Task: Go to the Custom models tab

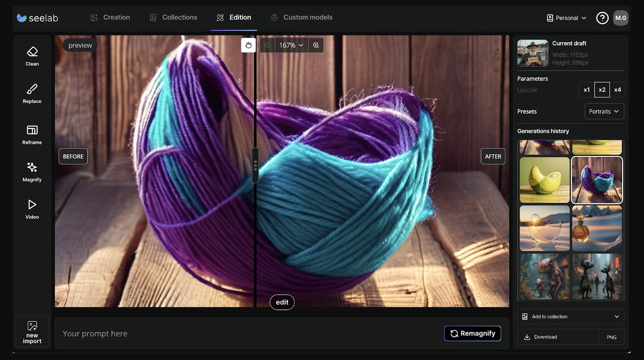Action: click(302, 17)
